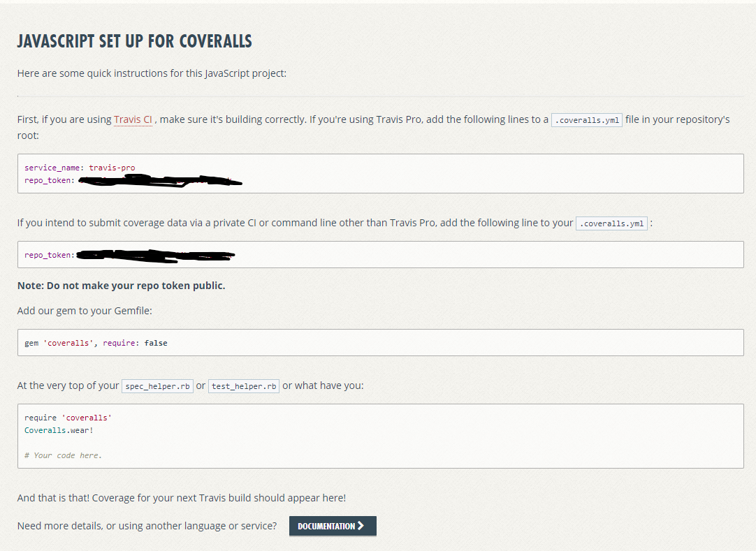Click the 'Add our gem to your Gemfile' text

tap(85, 311)
